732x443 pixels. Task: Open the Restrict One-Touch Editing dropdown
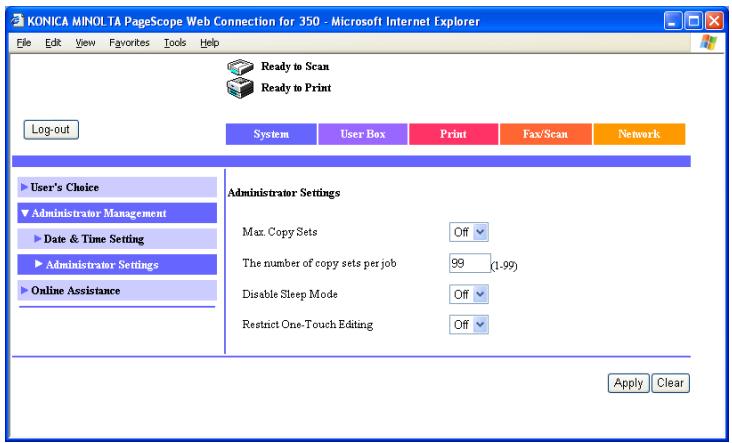pos(469,324)
